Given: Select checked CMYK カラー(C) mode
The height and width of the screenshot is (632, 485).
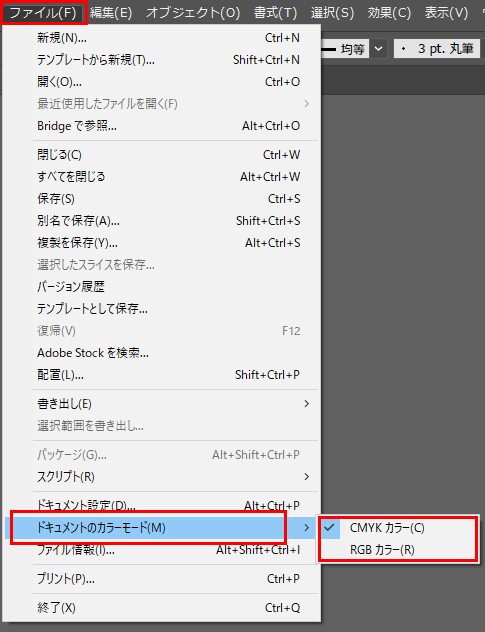Looking at the screenshot, I should click(x=398, y=528).
